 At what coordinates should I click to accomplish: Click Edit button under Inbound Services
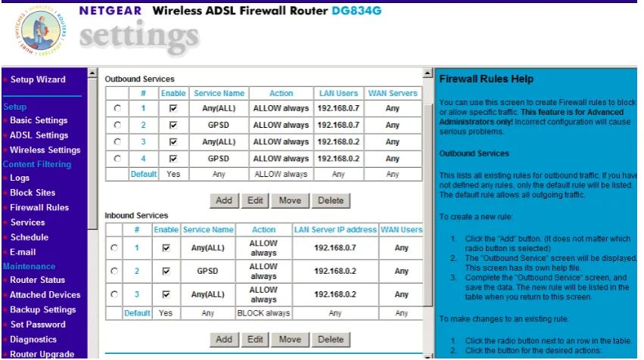click(x=254, y=340)
